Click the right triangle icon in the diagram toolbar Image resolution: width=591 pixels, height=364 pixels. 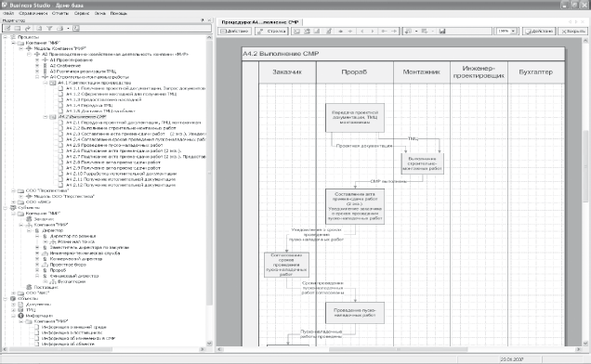tap(373, 32)
